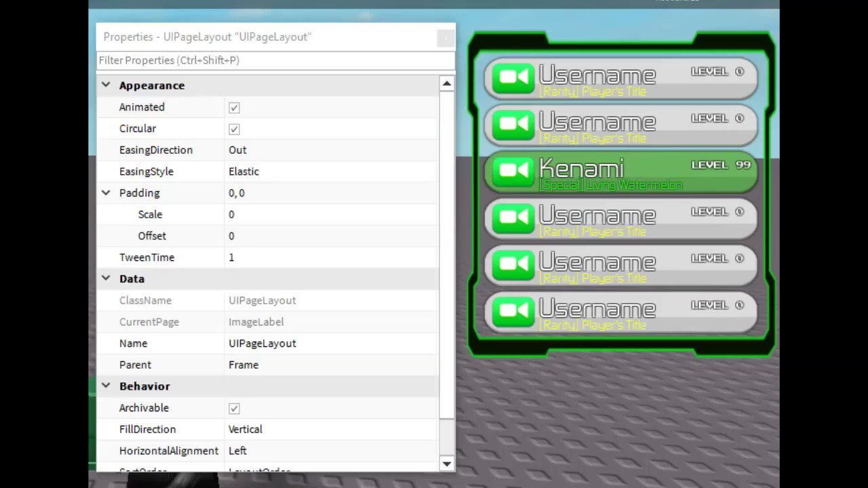The image size is (868, 488).
Task: Uncheck the Archivable checkbox
Action: click(x=234, y=408)
